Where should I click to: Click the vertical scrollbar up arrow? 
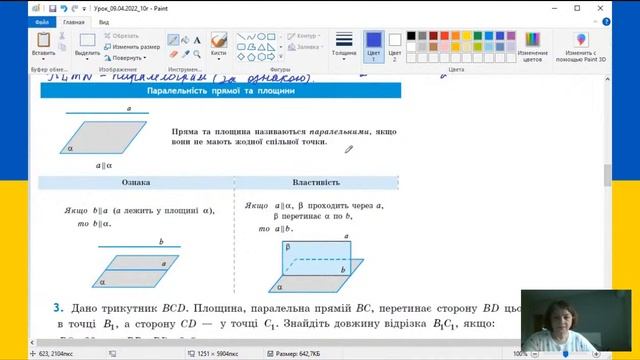[x=607, y=79]
